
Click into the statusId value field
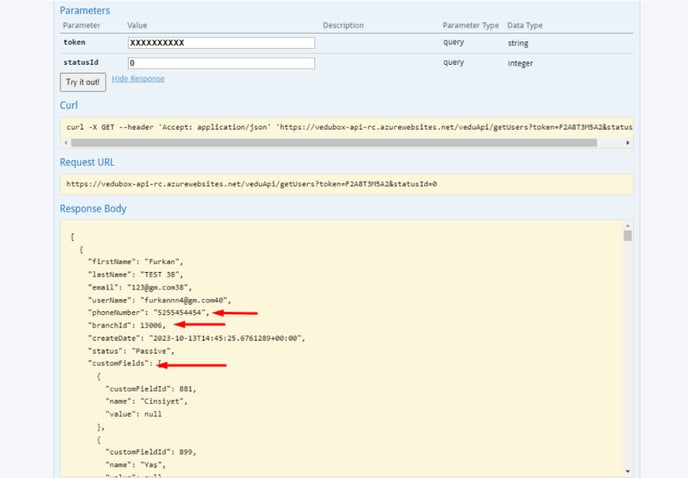tap(221, 63)
